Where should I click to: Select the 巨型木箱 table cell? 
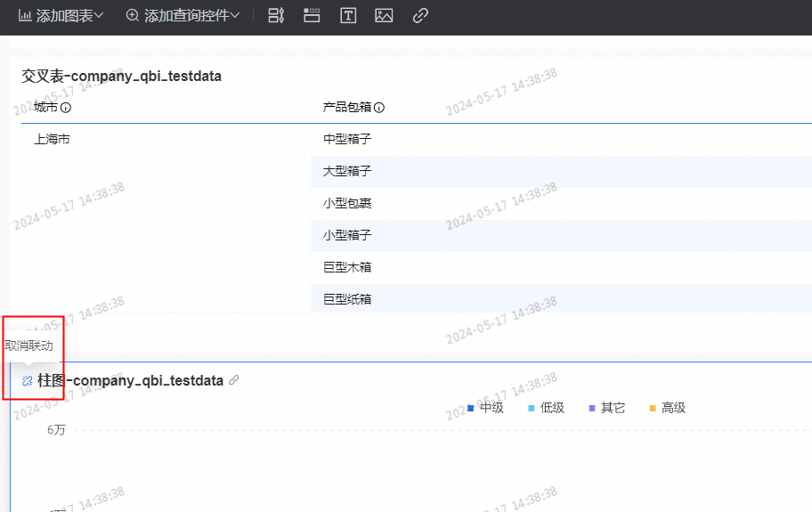[x=347, y=267]
